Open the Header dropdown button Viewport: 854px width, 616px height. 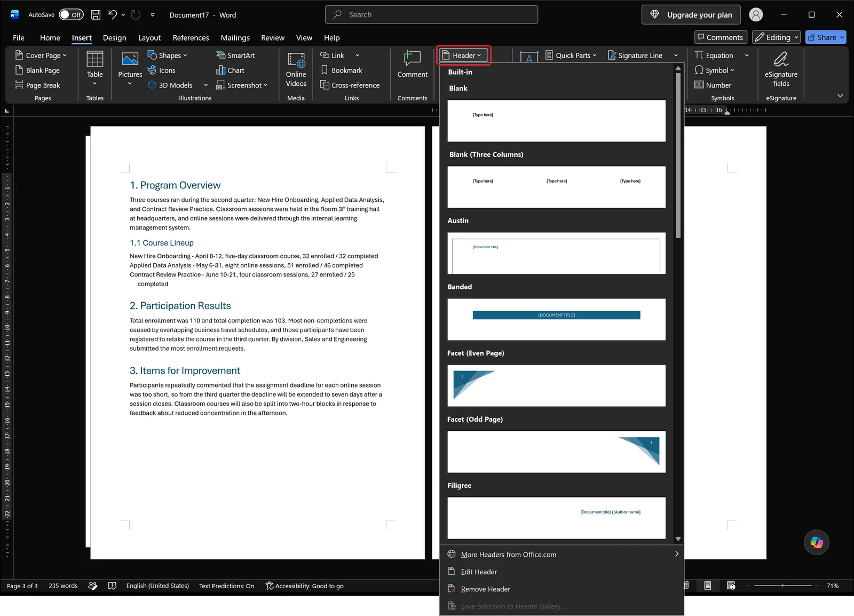click(x=462, y=56)
